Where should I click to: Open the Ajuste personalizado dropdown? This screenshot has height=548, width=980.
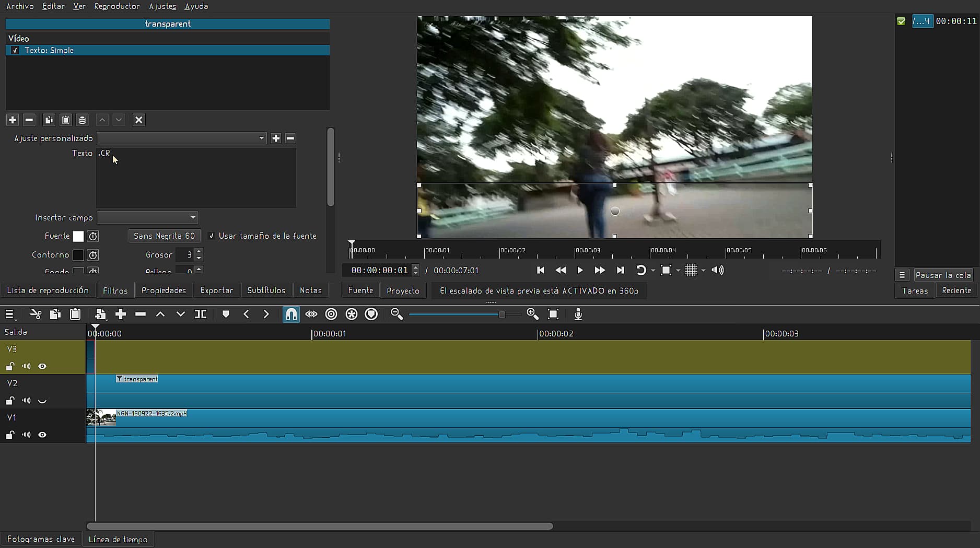coord(181,138)
